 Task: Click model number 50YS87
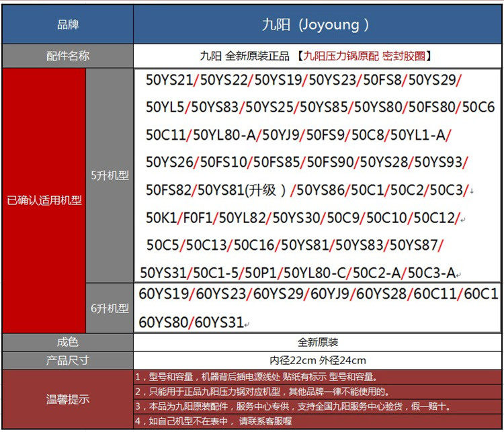pyautogui.click(x=413, y=245)
